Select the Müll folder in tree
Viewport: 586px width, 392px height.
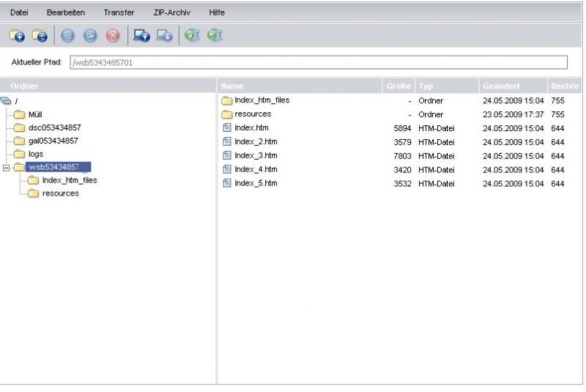[x=35, y=114]
